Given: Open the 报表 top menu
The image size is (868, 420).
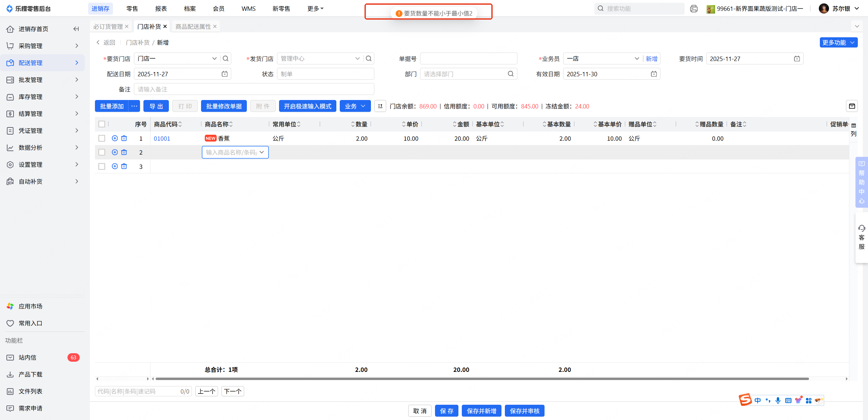Looking at the screenshot, I should [x=161, y=9].
